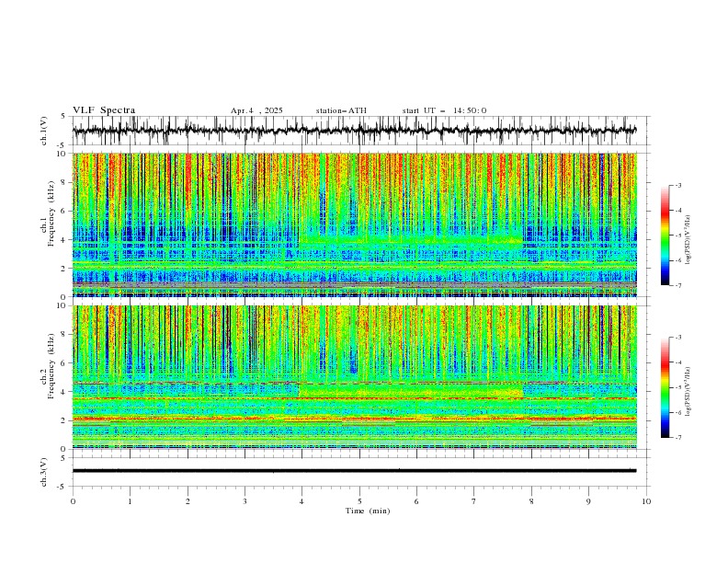Click the ch.2 PSD color scale bar
Viewport: 728px width, 563px height.
[665, 387]
